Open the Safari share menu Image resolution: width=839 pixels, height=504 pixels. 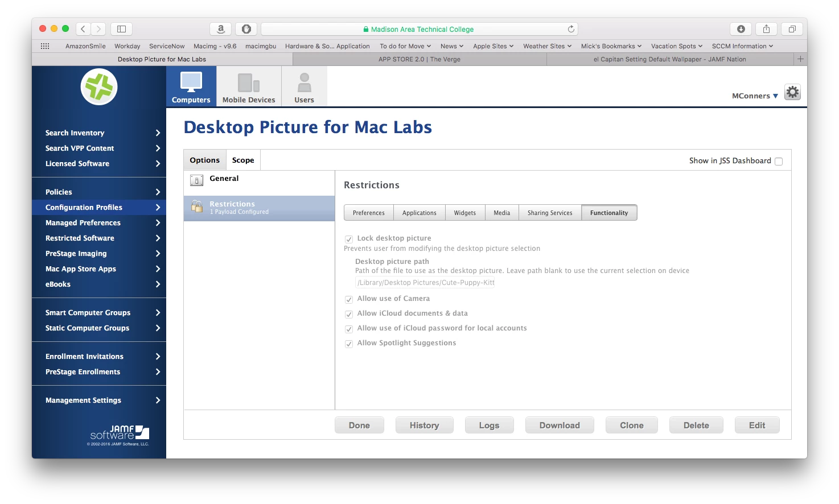[766, 28]
